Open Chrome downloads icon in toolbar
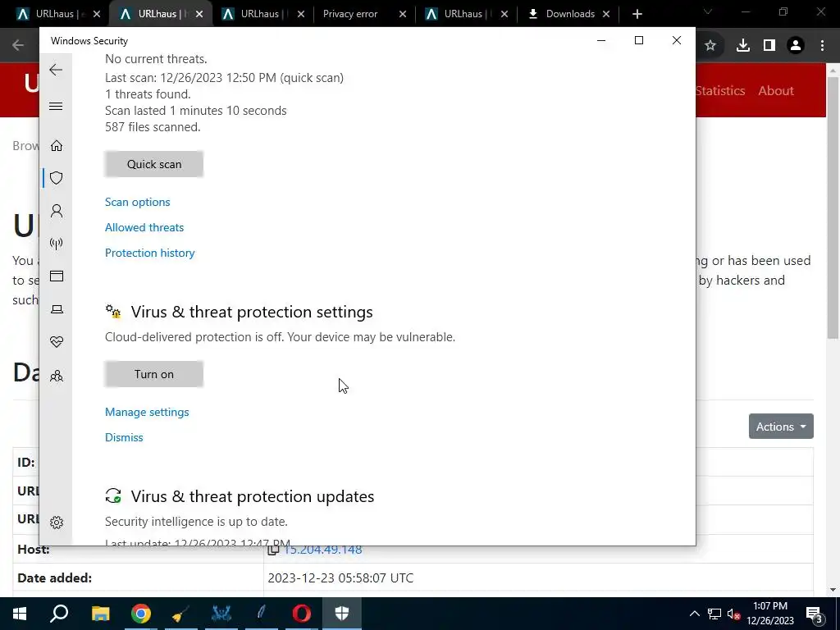This screenshot has height=630, width=840. pos(742,46)
